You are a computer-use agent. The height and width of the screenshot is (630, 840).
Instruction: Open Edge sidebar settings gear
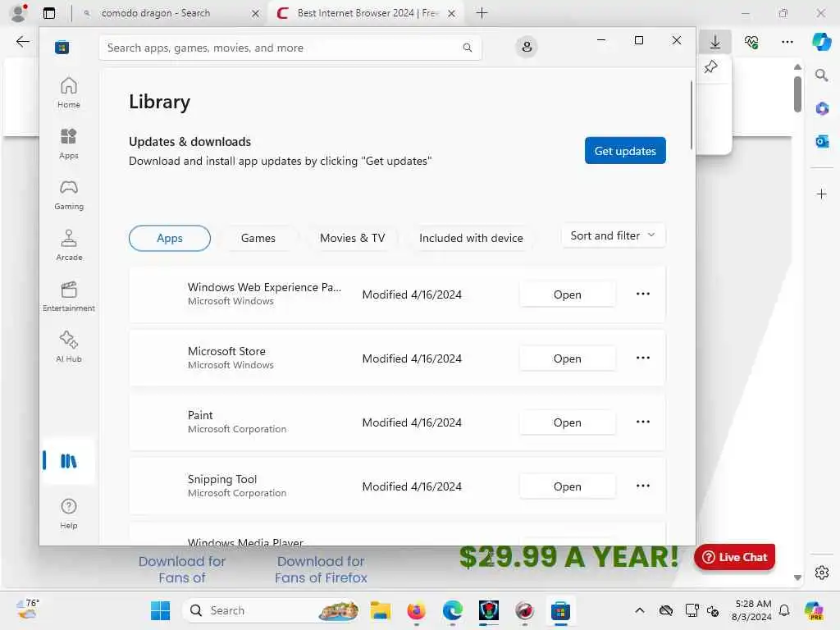[822, 573]
